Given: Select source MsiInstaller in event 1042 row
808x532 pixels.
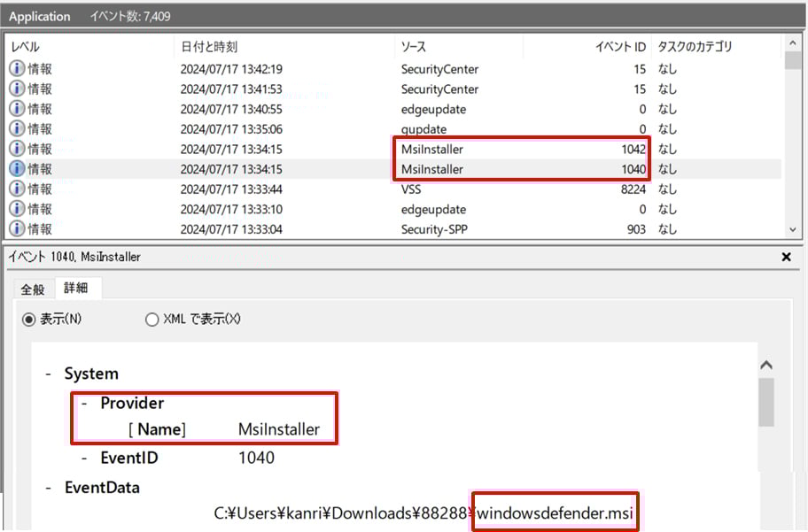Looking at the screenshot, I should click(431, 150).
